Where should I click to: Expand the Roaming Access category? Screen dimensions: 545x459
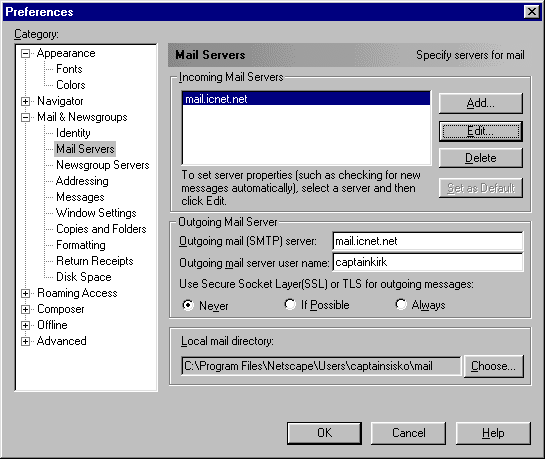click(x=25, y=293)
